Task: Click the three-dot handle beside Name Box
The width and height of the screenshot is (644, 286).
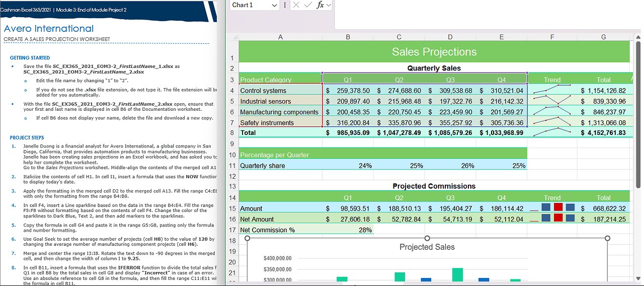Action: tap(285, 5)
